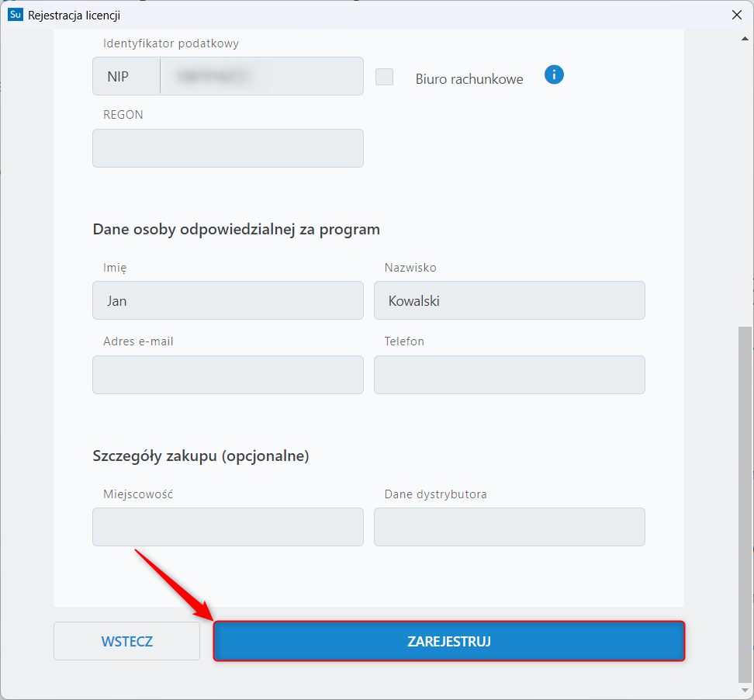Focus the Dane dystrybutora input field

click(x=509, y=527)
